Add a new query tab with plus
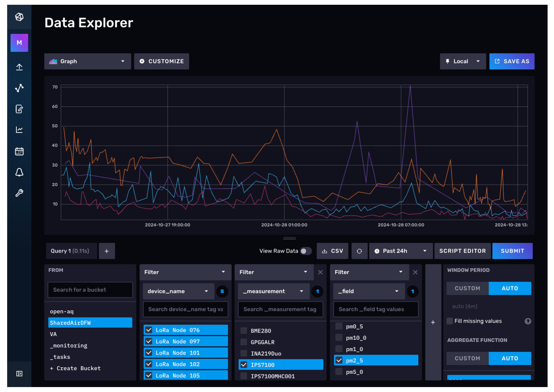Screen dimensions: 554x392 [x=107, y=251]
